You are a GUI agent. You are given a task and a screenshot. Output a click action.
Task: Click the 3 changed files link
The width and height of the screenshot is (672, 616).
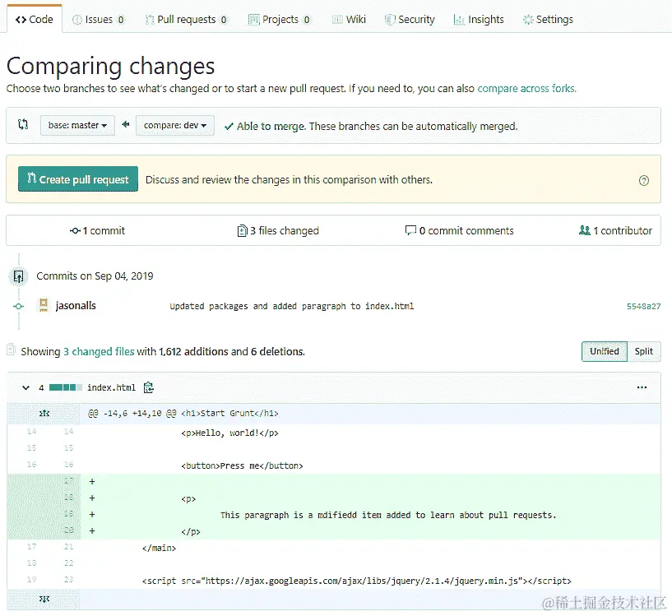tap(99, 351)
